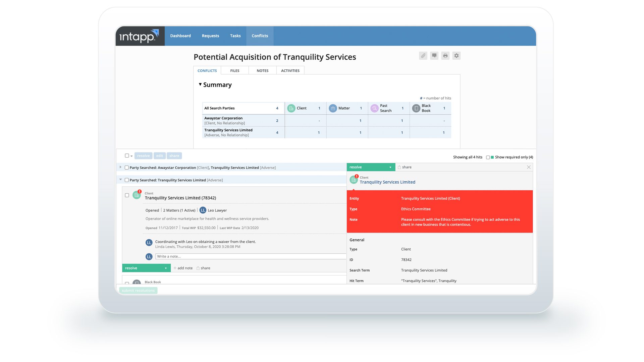Click the share button in hits toolbar

point(174,156)
